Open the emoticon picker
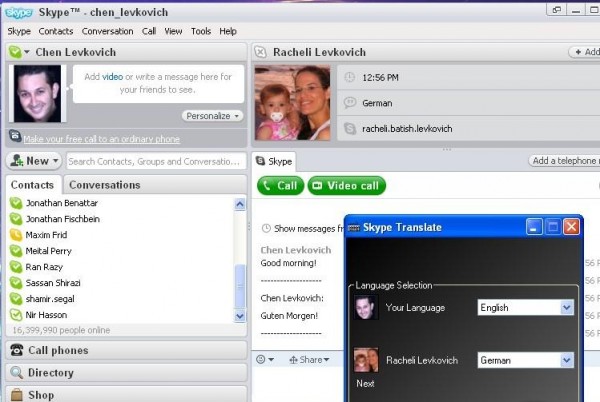Viewport: 600px width, 402px height. pos(265,360)
